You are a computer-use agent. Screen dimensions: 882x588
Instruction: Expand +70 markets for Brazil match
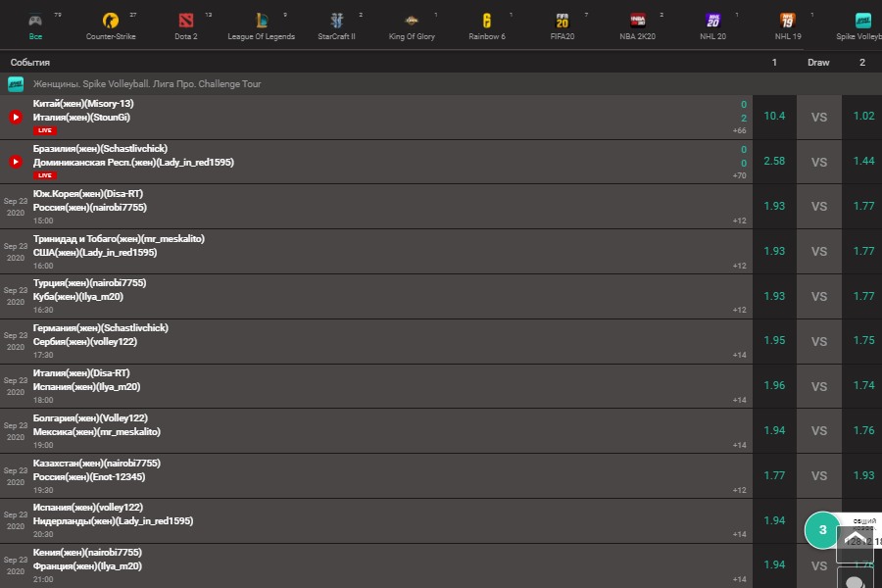coord(739,175)
